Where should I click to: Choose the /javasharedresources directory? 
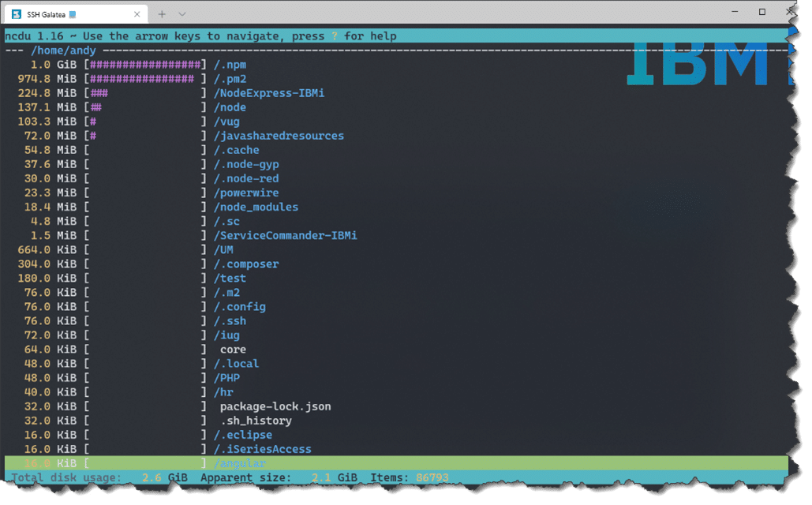click(x=279, y=136)
